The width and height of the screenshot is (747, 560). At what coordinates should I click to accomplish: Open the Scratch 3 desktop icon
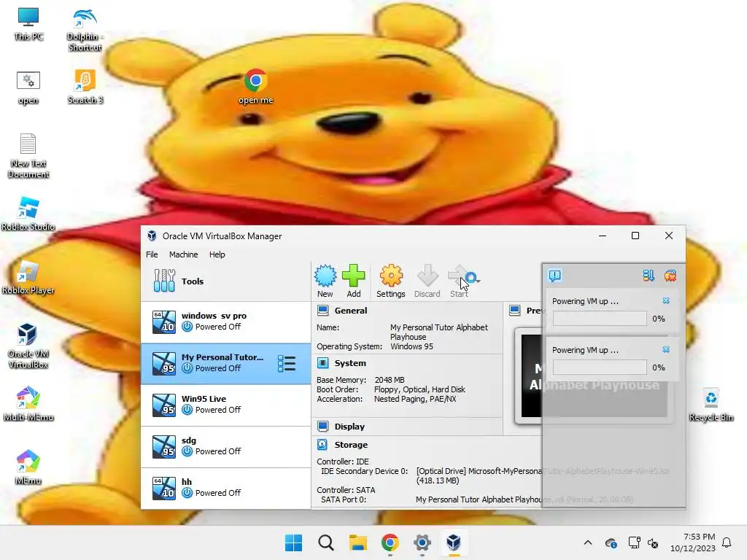(85, 87)
